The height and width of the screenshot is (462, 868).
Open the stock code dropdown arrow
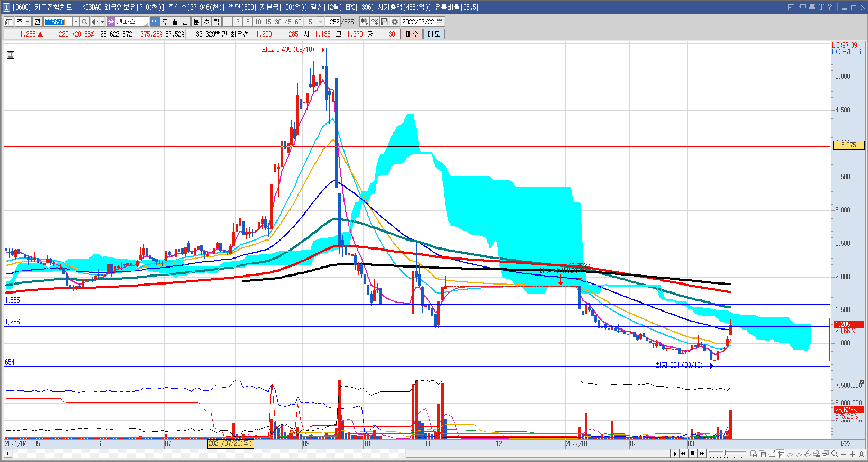[76, 22]
